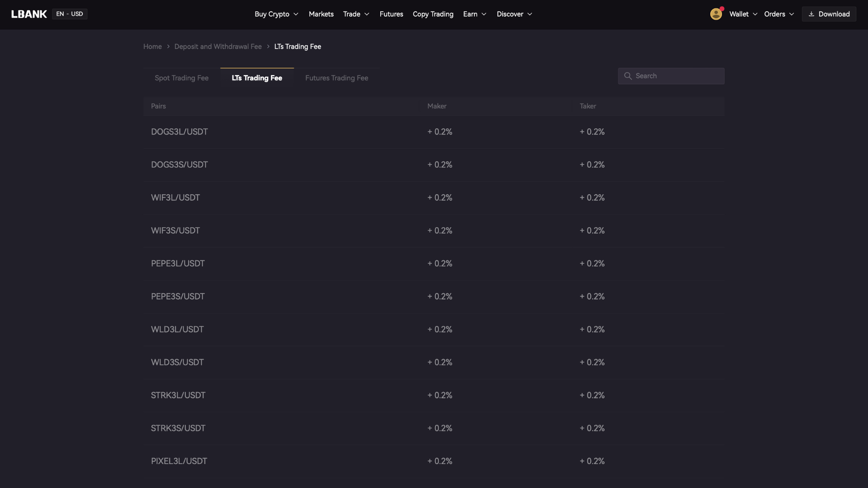Select the LTs Trading Fee tab

point(257,78)
